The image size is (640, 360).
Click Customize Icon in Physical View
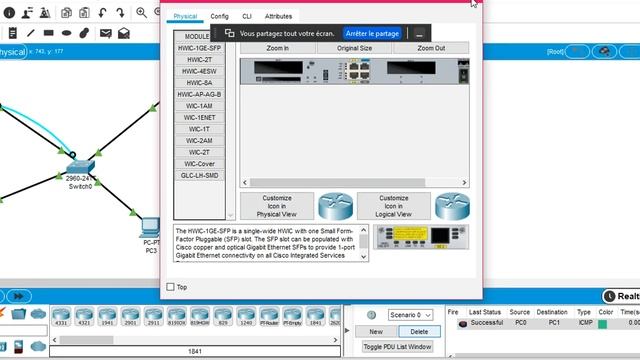(x=277, y=206)
